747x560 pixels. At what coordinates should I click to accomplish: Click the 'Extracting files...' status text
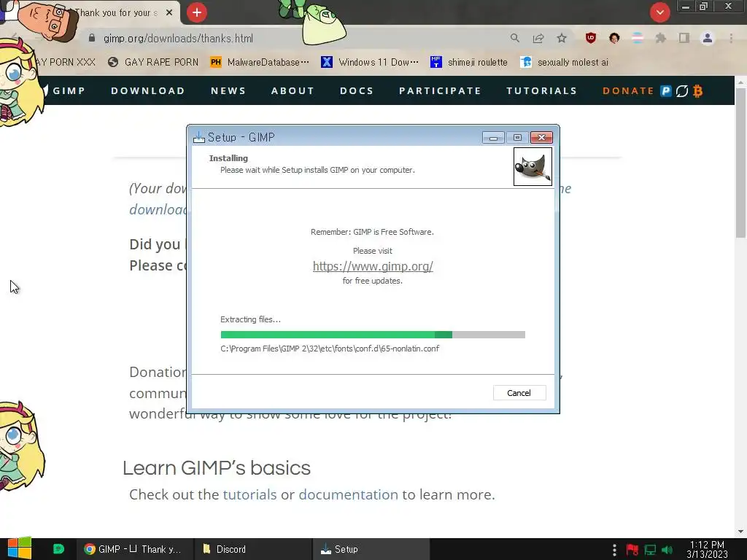[250, 319]
